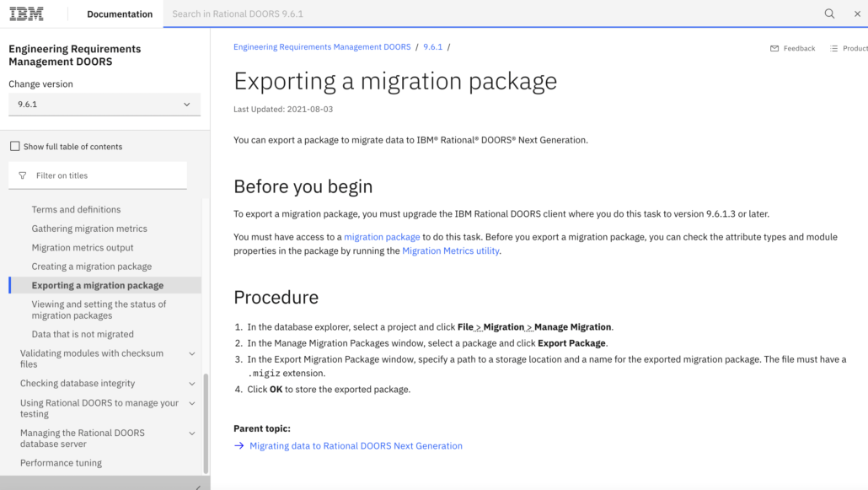Enable Show full table of contents checkbox
Image resolution: width=868 pixels, height=490 pixels.
14,146
